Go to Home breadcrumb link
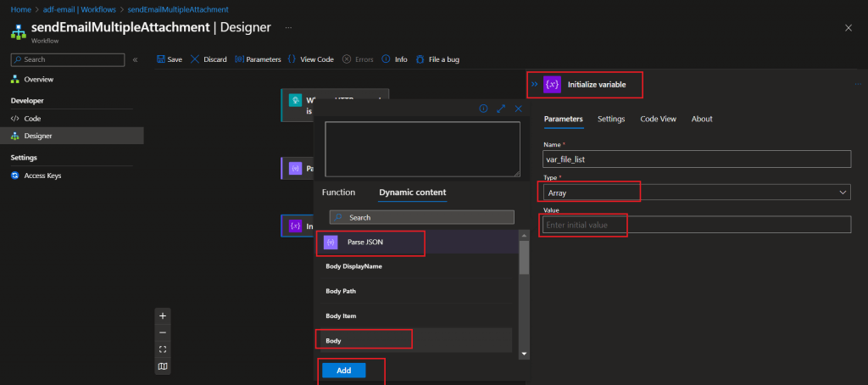The width and height of the screenshot is (868, 385). click(20, 9)
